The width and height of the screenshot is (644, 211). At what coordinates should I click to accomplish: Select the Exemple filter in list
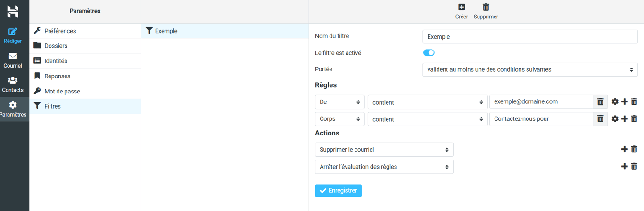coord(166,31)
